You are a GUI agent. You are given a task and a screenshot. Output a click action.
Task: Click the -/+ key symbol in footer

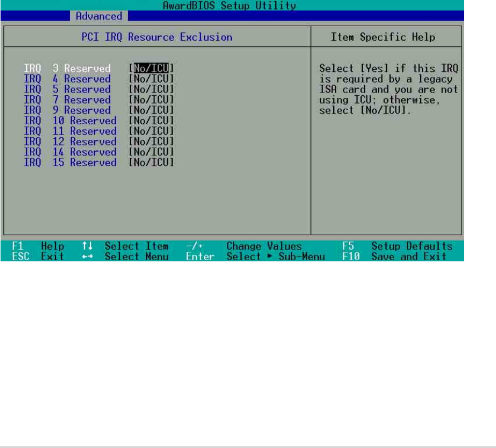194,246
